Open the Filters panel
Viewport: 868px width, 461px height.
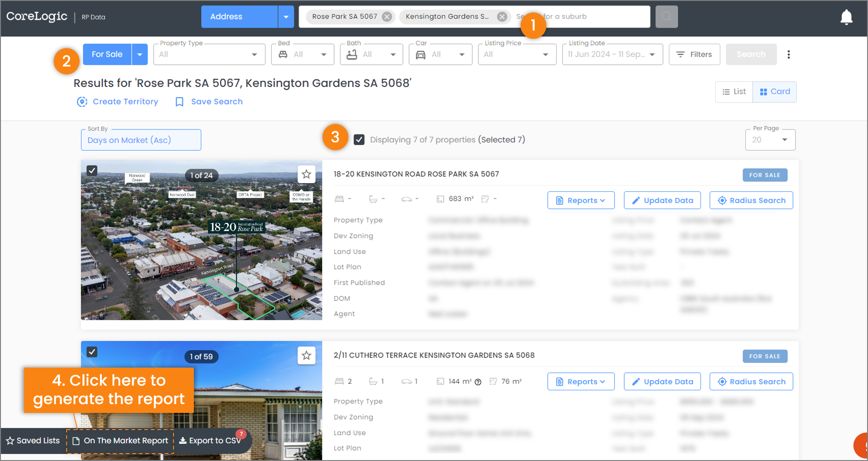pyautogui.click(x=694, y=55)
